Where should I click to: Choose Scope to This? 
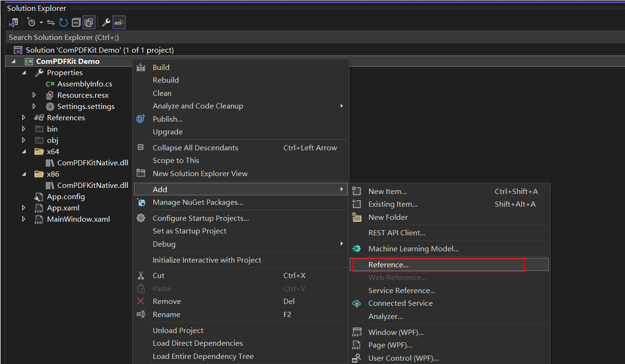click(176, 160)
